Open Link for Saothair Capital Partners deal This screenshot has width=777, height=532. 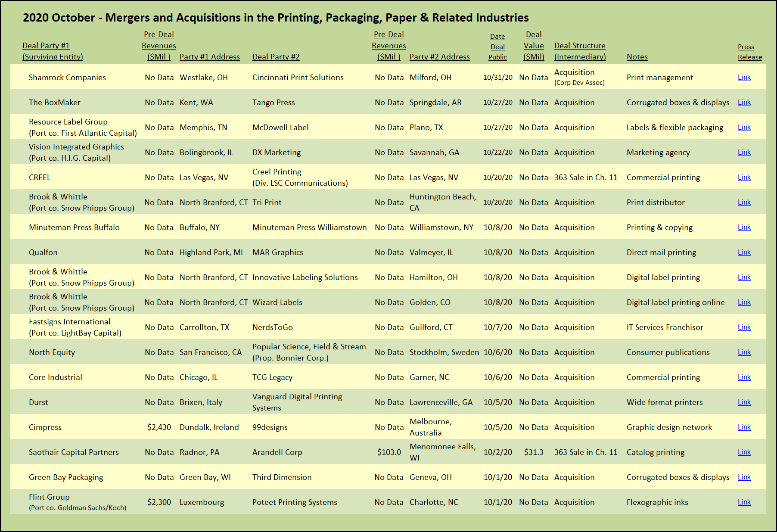pos(744,452)
